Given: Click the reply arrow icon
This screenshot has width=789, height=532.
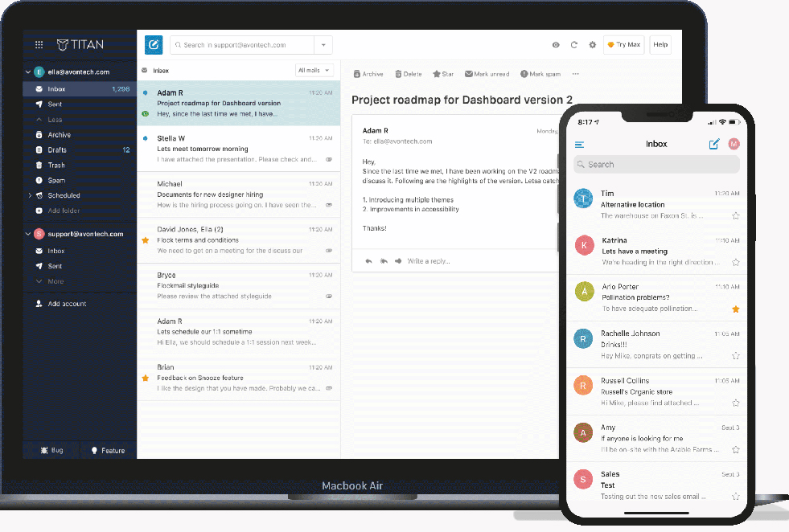Looking at the screenshot, I should pos(368,261).
